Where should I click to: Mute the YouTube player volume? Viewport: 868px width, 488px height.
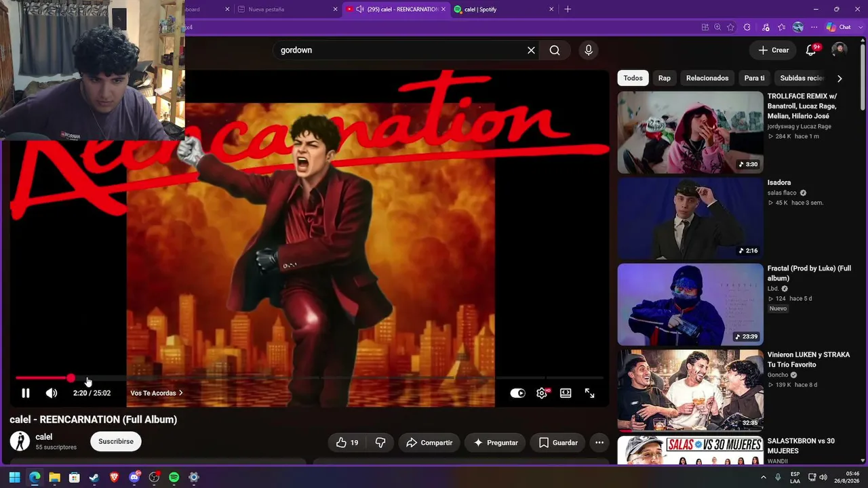point(52,393)
